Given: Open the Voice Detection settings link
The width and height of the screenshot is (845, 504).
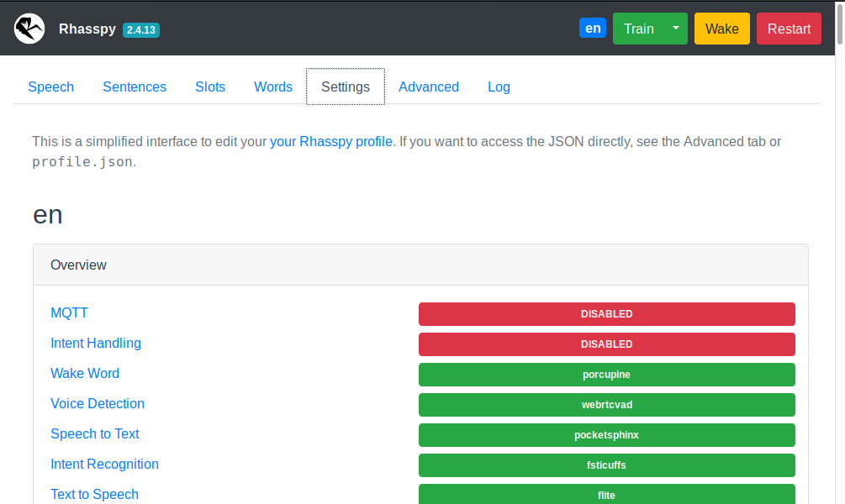Looking at the screenshot, I should coord(98,403).
